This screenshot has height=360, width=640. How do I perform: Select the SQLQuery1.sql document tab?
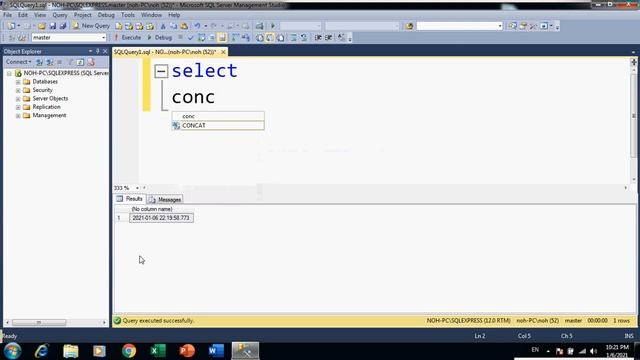(x=165, y=52)
